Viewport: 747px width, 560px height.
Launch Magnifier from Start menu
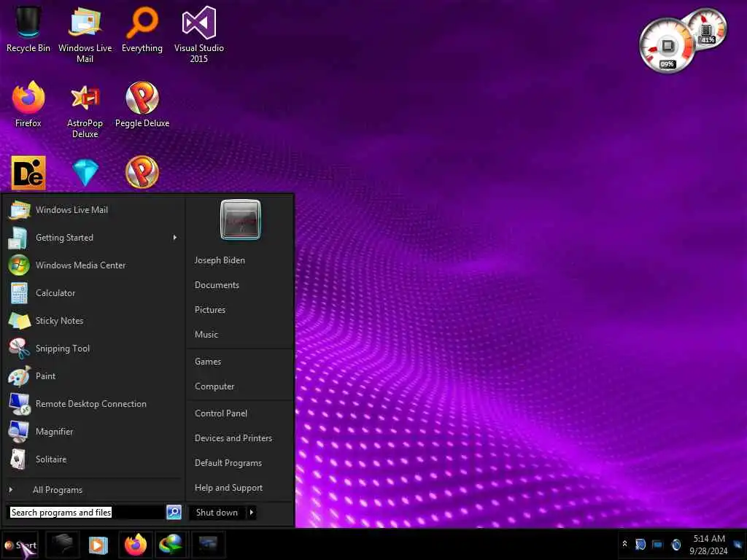click(x=93, y=432)
